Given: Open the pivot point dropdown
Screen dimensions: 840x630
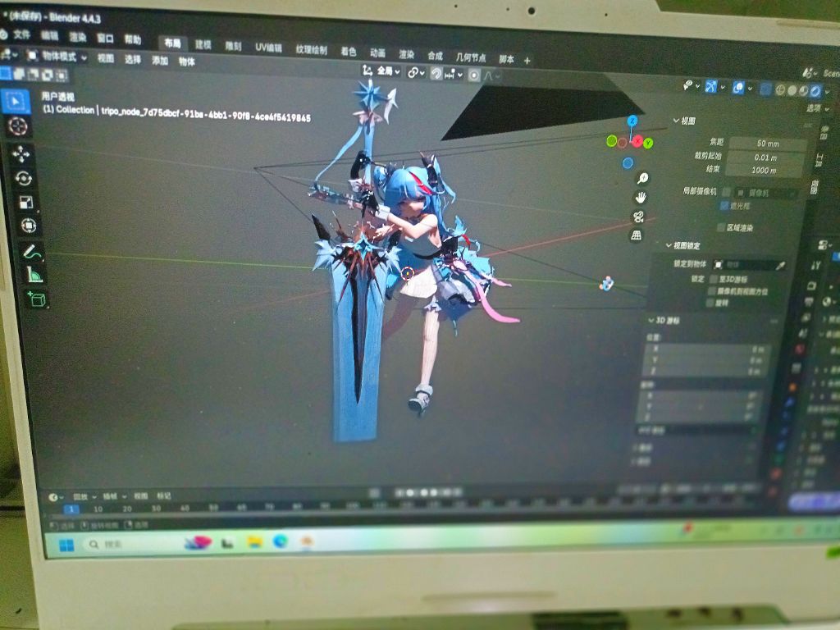Looking at the screenshot, I should pyautogui.click(x=416, y=72).
